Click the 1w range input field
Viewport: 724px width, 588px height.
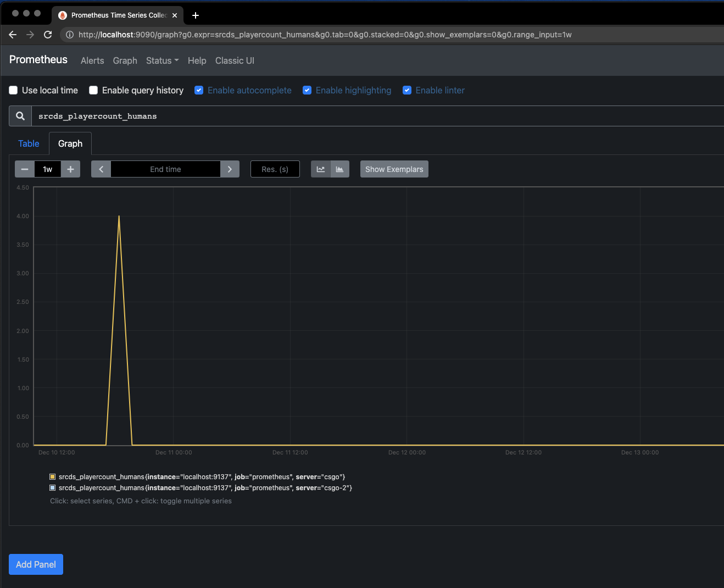pos(48,169)
